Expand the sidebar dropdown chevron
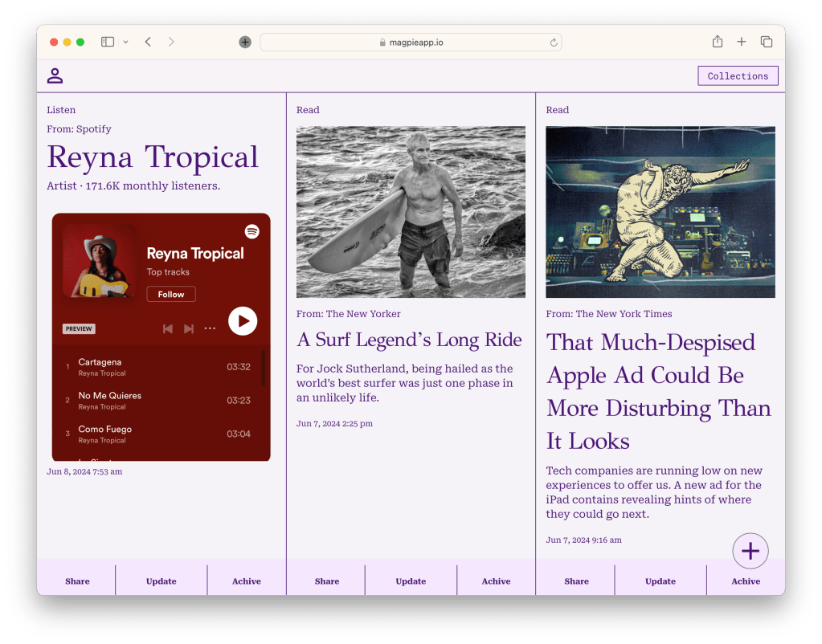Viewport: 822px width, 644px height. tap(125, 42)
